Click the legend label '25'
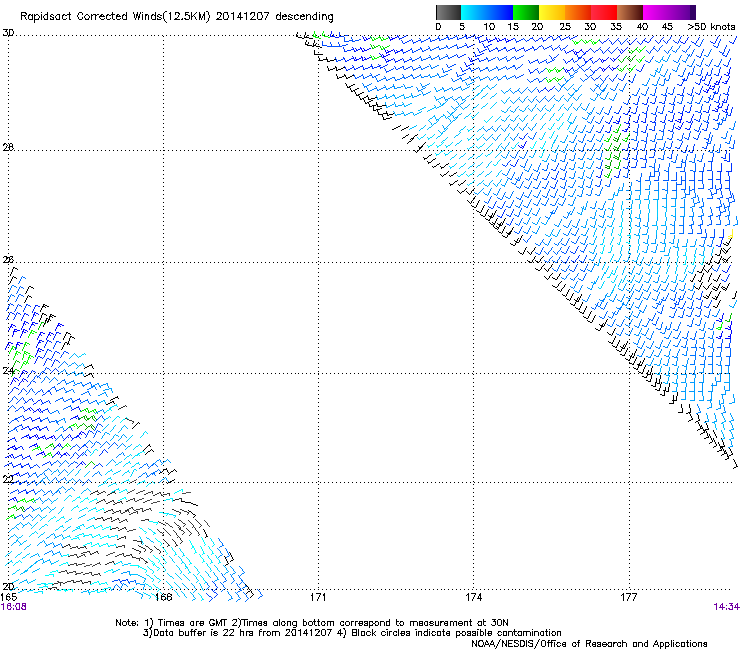The height and width of the screenshot is (650, 740). click(565, 27)
